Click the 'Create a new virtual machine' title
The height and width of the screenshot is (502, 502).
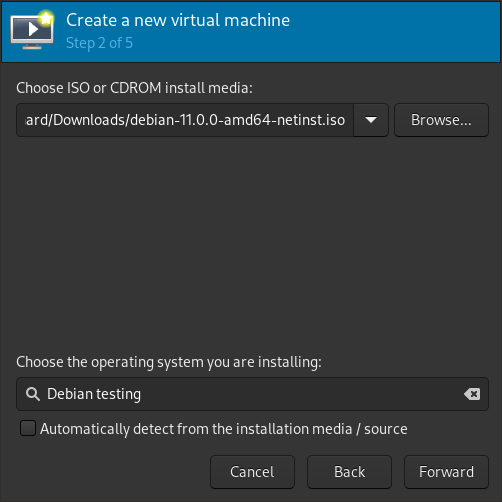point(178,20)
